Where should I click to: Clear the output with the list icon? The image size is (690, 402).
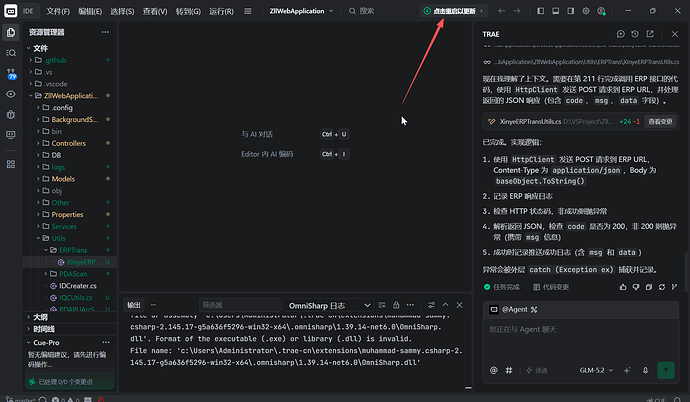click(x=382, y=305)
